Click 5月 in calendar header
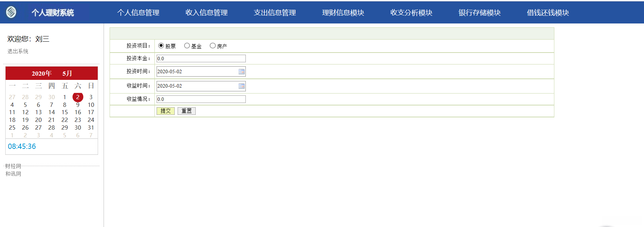This screenshot has height=227, width=644. click(67, 73)
